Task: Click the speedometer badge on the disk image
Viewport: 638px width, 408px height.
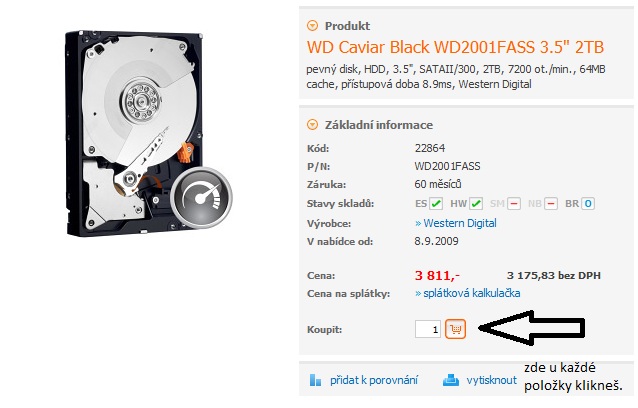Action: [x=201, y=197]
